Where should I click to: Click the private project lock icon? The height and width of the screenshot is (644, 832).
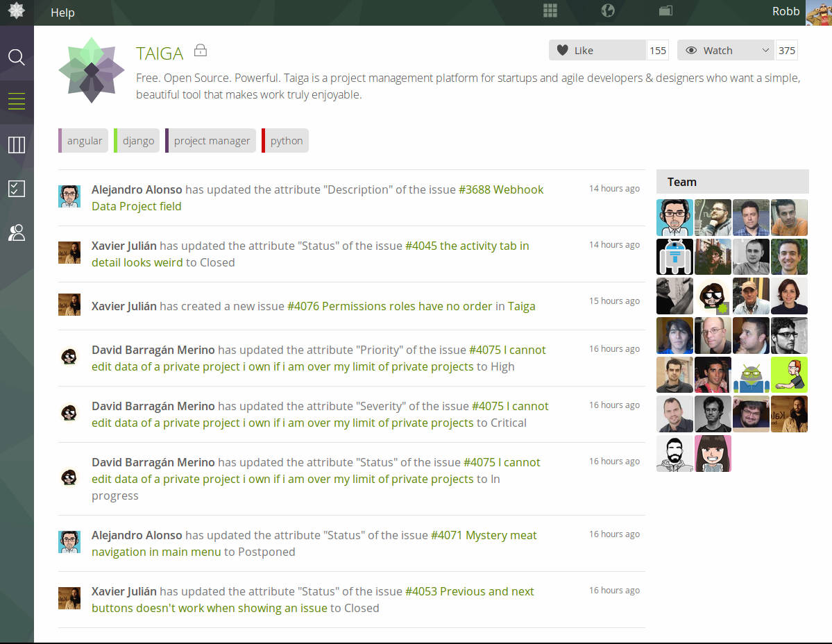[201, 50]
